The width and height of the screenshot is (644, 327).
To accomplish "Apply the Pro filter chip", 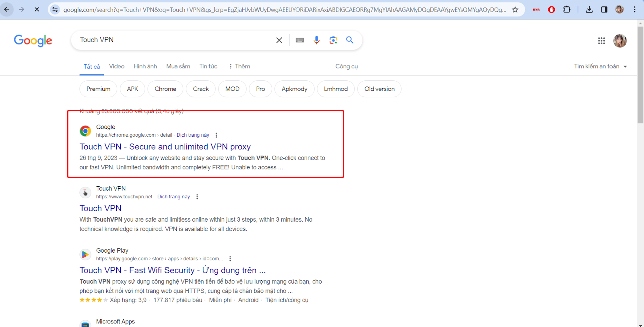I will [260, 89].
